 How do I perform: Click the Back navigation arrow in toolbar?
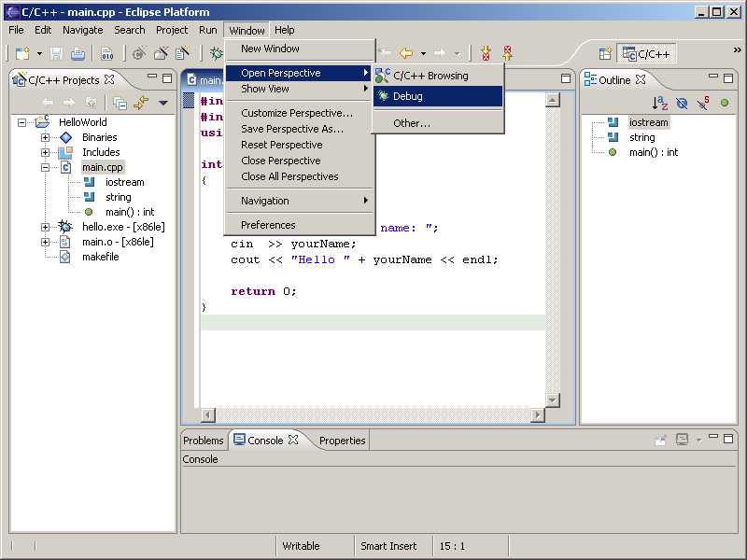[x=405, y=54]
